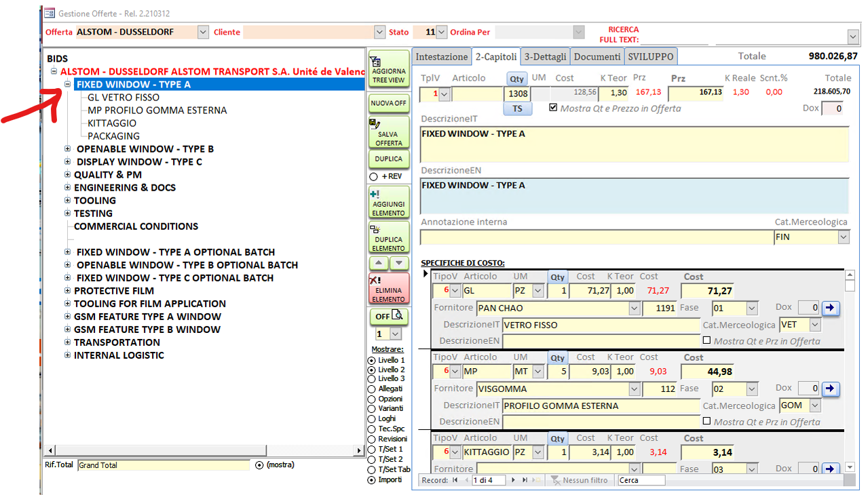Switch to the 3-Dettagli tab

coord(546,57)
